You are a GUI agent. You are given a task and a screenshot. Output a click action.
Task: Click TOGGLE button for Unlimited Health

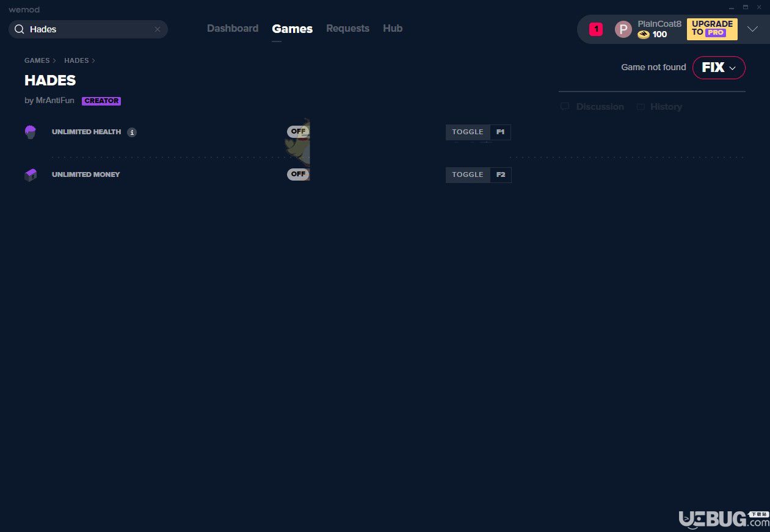pos(468,132)
